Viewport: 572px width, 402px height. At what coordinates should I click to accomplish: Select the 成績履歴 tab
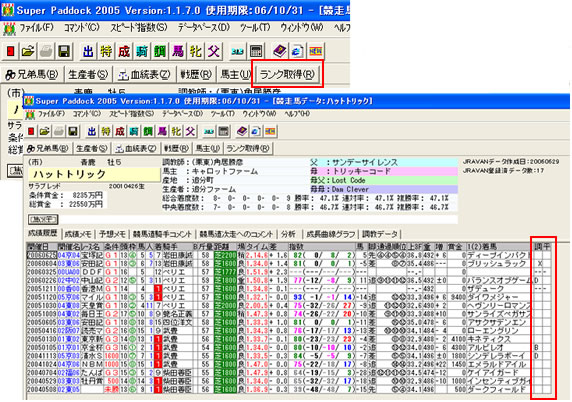coord(43,233)
